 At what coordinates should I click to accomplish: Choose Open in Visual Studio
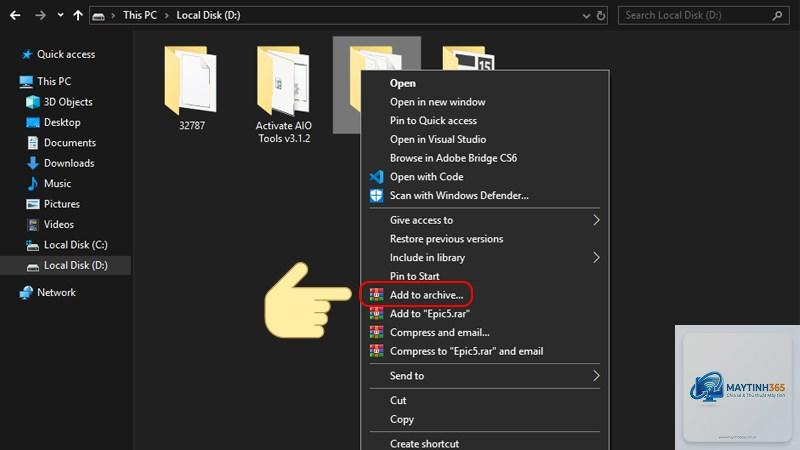tap(438, 139)
